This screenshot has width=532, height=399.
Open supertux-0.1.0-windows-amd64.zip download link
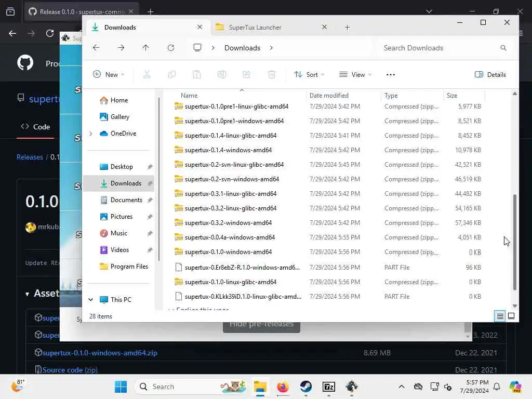click(100, 353)
